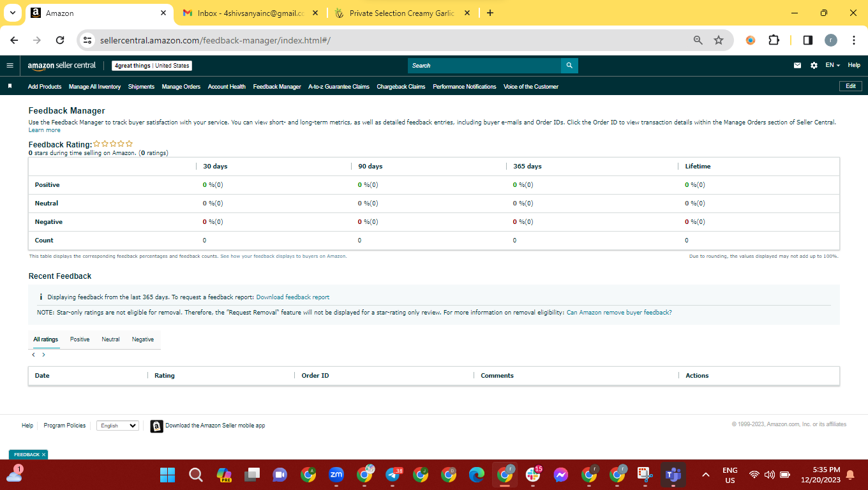Reload the Feedback Manager page
This screenshot has height=490, width=868.
coord(60,40)
